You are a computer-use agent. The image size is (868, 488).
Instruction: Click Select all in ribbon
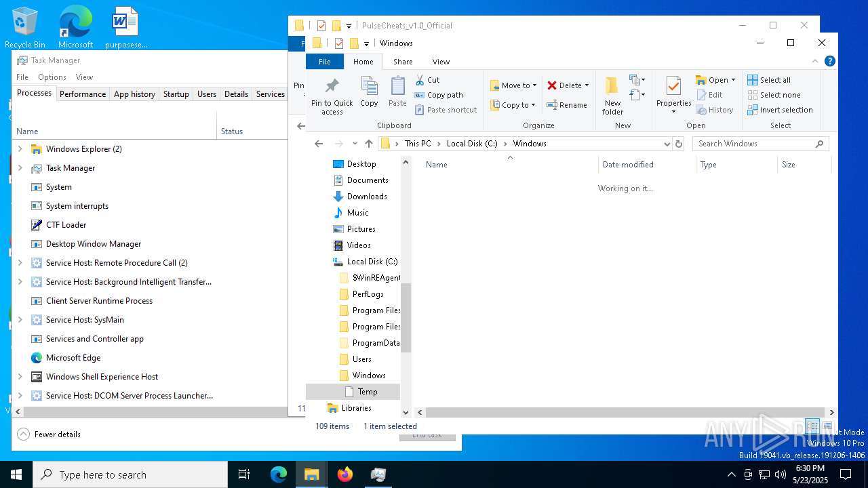tap(769, 80)
